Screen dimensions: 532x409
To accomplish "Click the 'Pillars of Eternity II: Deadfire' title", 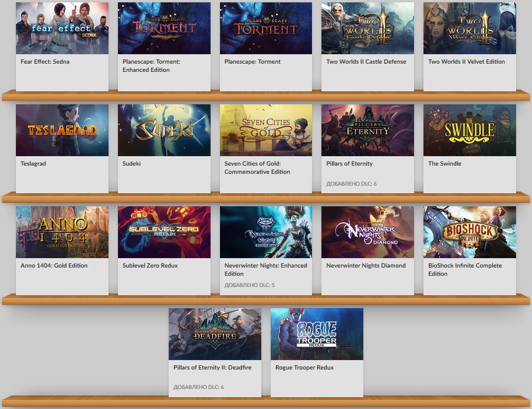I will pyautogui.click(x=212, y=368).
